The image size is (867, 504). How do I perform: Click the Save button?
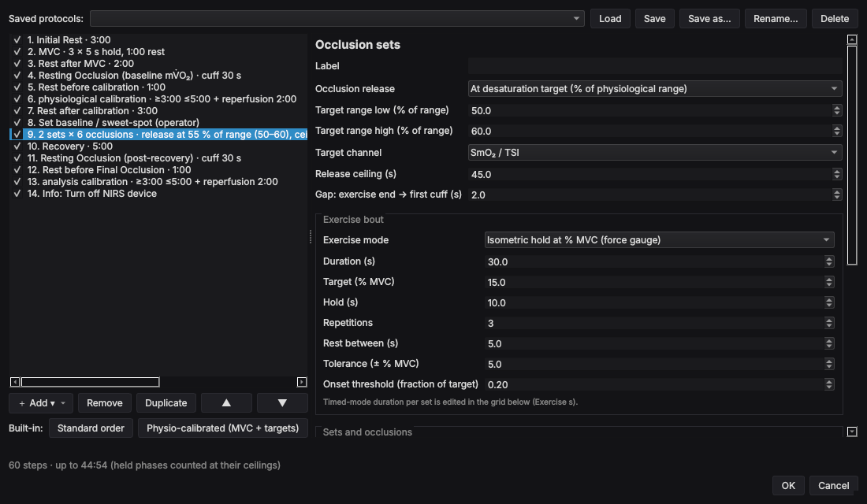pos(654,18)
